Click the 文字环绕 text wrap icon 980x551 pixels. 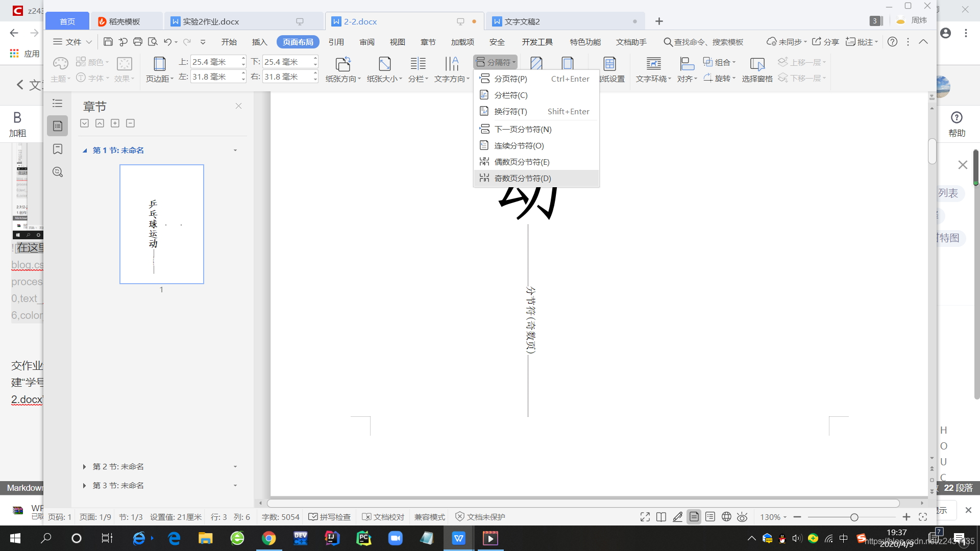[x=653, y=69]
